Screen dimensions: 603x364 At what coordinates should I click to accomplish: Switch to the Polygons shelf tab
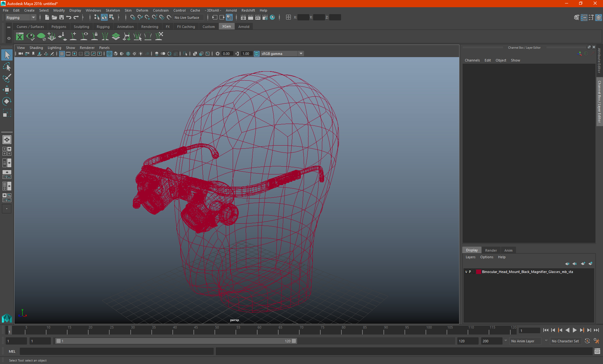click(59, 27)
